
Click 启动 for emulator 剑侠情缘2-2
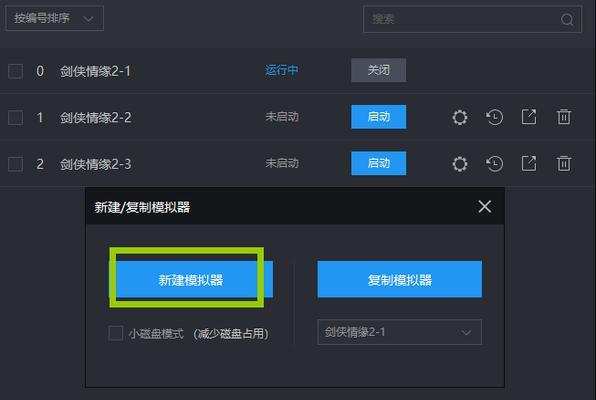pos(379,117)
